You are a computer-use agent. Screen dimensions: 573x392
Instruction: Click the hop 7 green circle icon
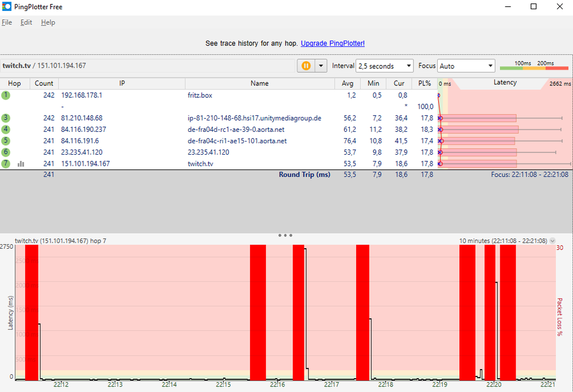click(x=6, y=163)
